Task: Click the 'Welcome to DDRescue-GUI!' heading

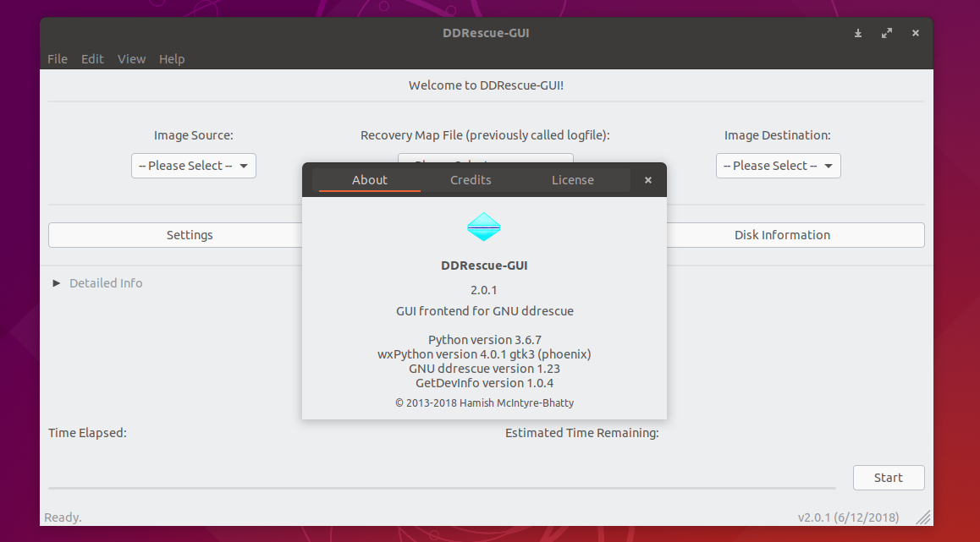Action: coord(487,85)
